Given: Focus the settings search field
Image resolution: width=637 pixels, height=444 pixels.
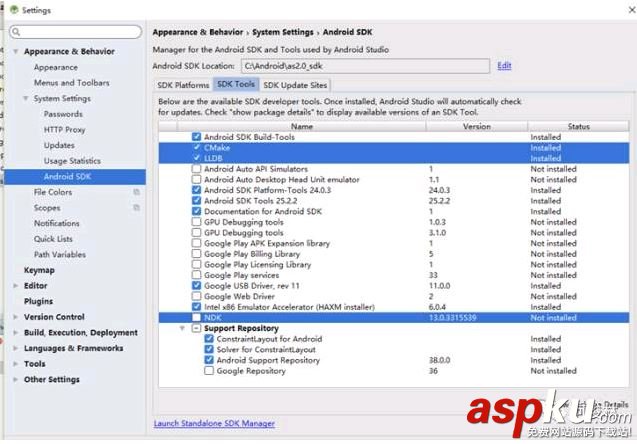Looking at the screenshot, I should (x=76, y=32).
